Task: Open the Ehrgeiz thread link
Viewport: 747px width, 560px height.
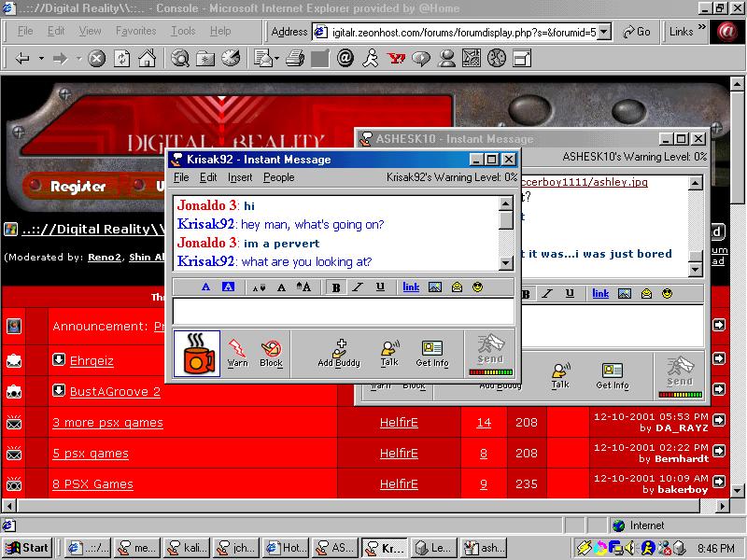Action: (x=92, y=360)
